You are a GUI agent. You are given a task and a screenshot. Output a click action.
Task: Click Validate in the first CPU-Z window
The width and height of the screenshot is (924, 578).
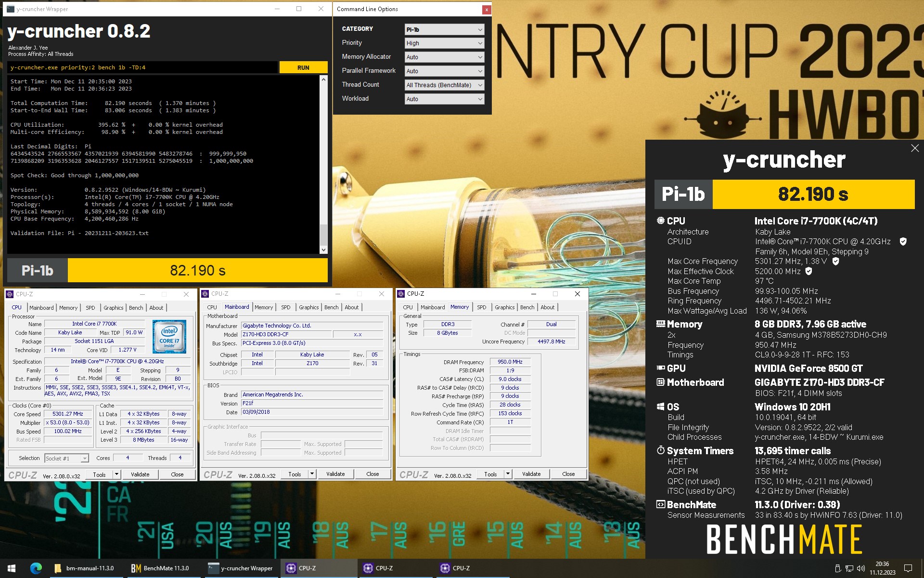point(140,474)
